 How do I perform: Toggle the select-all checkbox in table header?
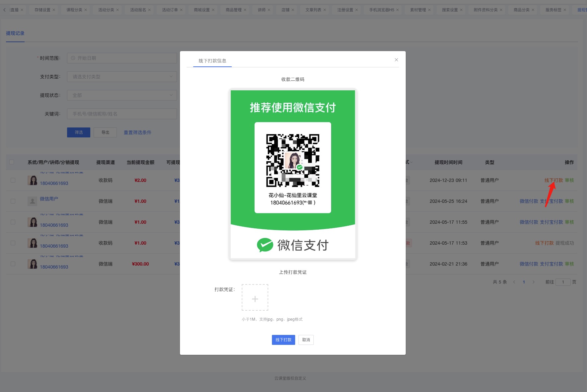[x=12, y=162]
